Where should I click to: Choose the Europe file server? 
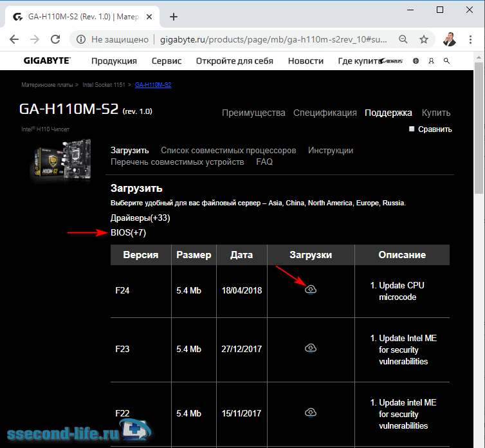point(367,203)
